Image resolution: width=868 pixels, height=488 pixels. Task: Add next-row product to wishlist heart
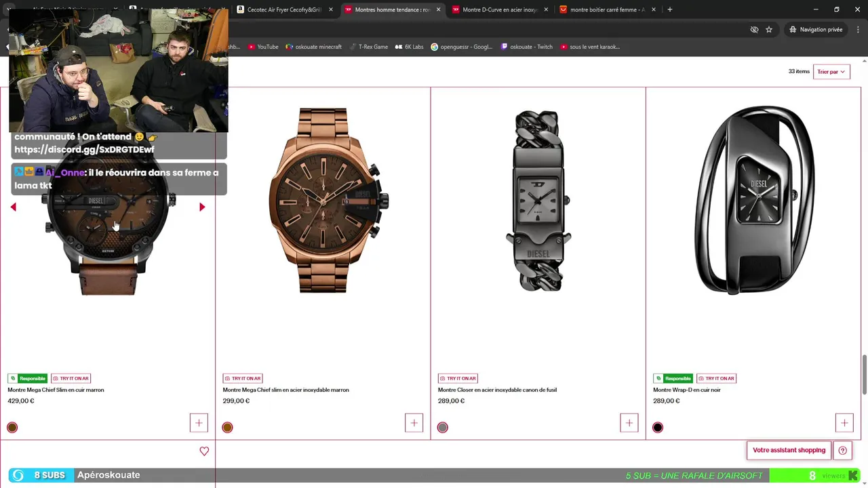click(204, 451)
